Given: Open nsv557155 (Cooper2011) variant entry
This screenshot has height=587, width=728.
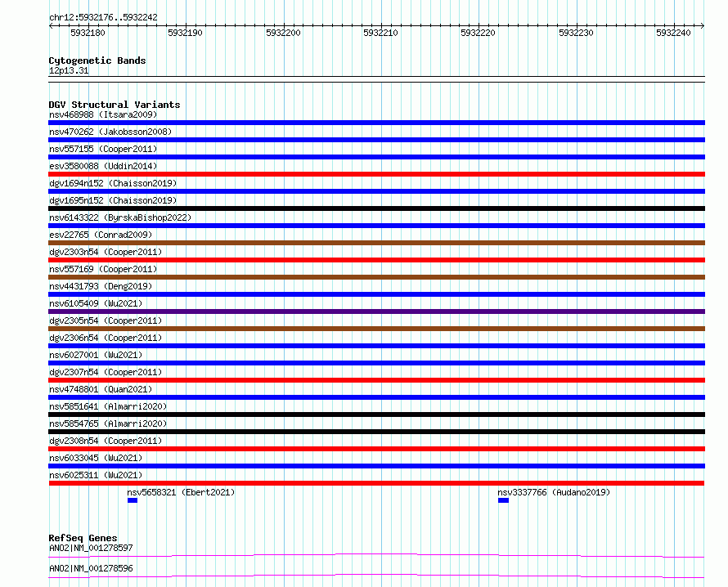Looking at the screenshot, I should click(x=103, y=149).
